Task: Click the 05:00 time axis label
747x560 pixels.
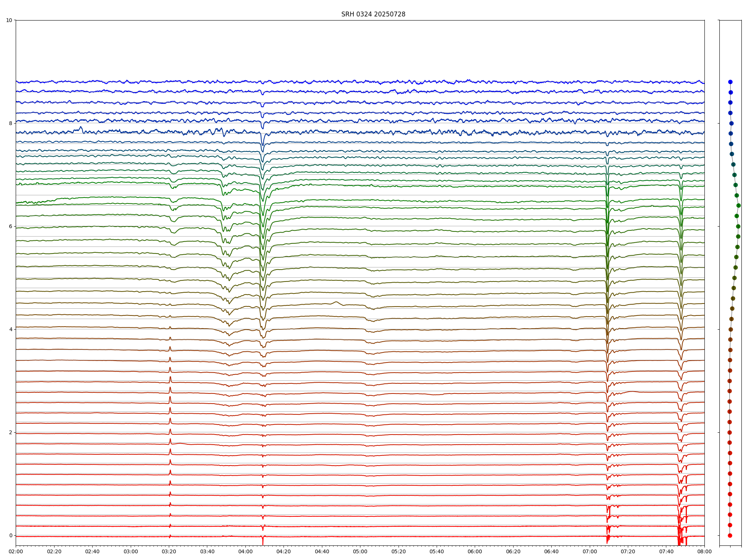Action: click(360, 551)
